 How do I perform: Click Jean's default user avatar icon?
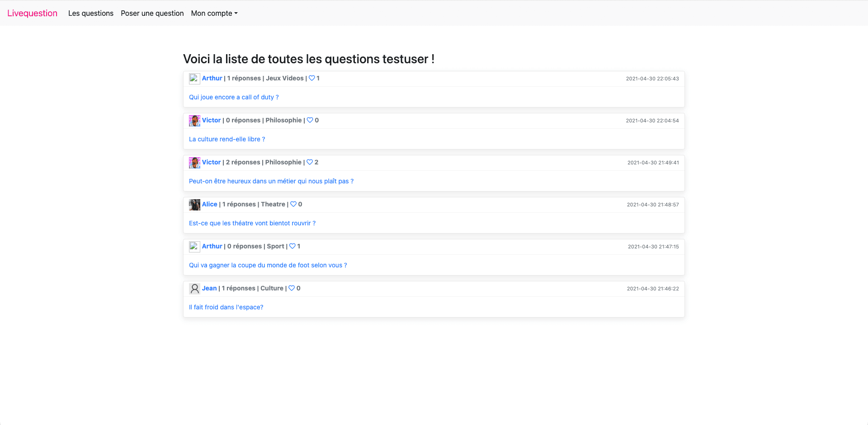[194, 289]
